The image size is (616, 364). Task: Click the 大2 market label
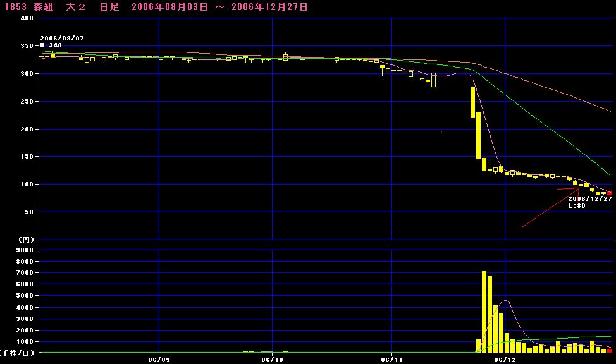(x=76, y=7)
